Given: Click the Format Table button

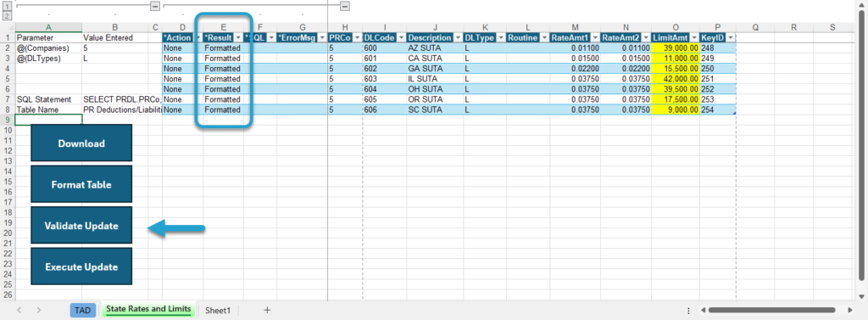Looking at the screenshot, I should click(81, 184).
